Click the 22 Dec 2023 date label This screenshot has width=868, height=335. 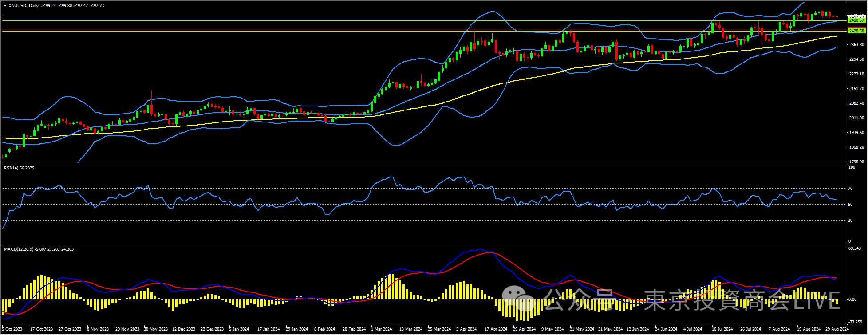(212, 329)
